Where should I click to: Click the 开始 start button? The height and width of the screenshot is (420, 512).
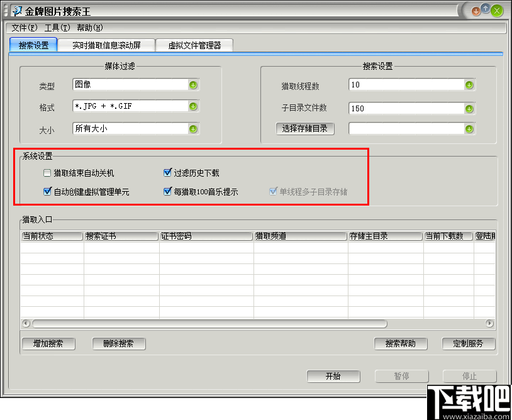point(333,376)
